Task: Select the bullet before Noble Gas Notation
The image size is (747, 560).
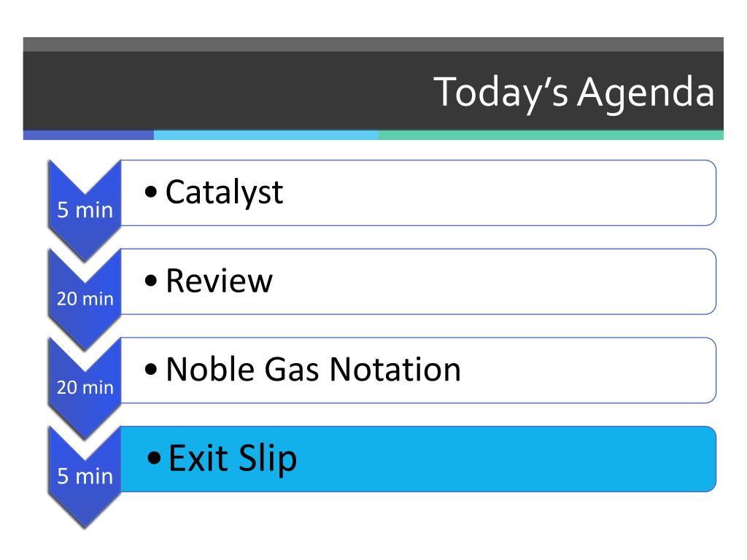Action: click(150, 369)
